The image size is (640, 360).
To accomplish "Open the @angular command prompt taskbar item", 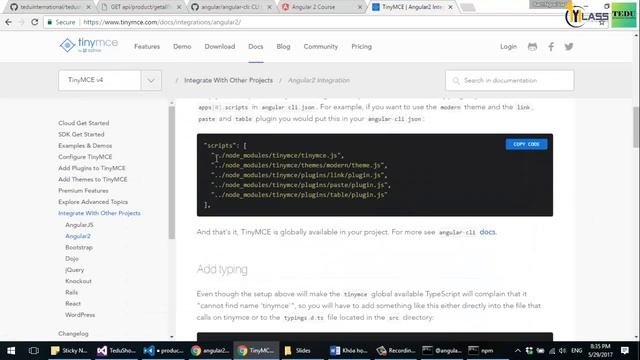I will click(x=442, y=351).
